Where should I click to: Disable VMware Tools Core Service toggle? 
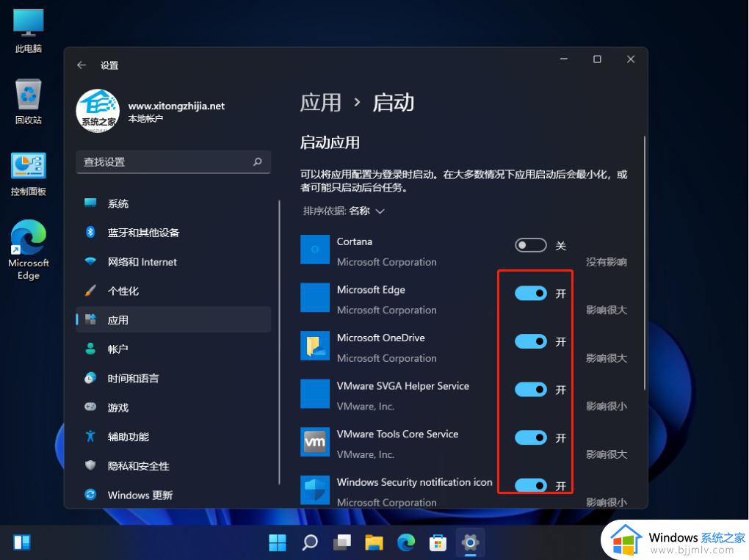pyautogui.click(x=531, y=437)
